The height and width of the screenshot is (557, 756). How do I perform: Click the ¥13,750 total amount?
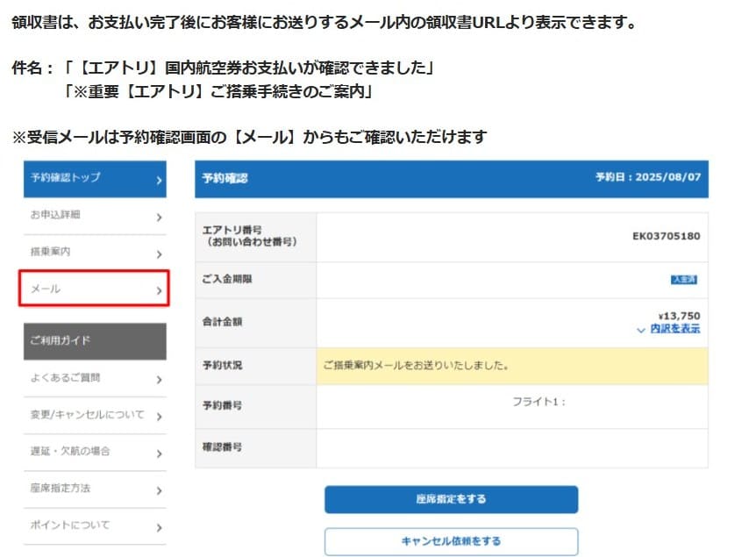coord(678,316)
